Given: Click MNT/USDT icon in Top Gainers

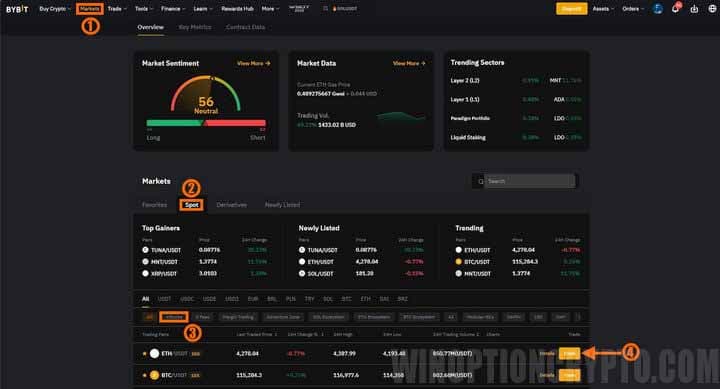Looking at the screenshot, I should pyautogui.click(x=146, y=262).
